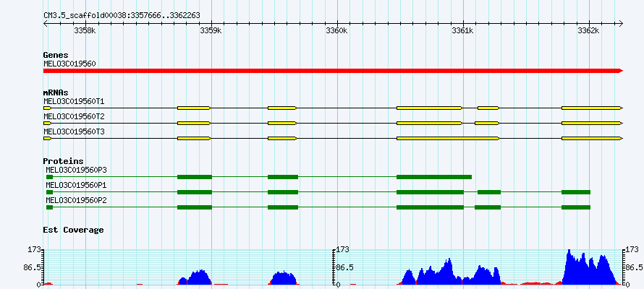The height and width of the screenshot is (289, 644).
Task: Click the 86.5 label on the middle coverage axis
Action: coord(345,267)
